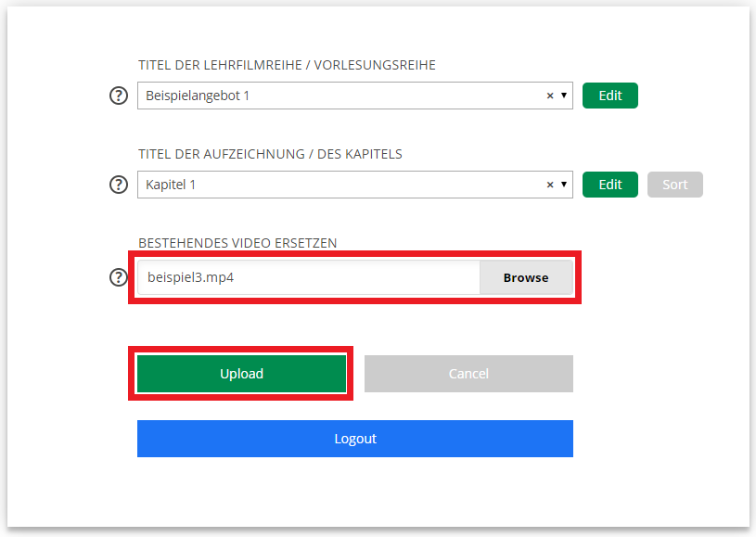The height and width of the screenshot is (537, 756).
Task: Browse for a replacement video file
Action: (x=526, y=277)
